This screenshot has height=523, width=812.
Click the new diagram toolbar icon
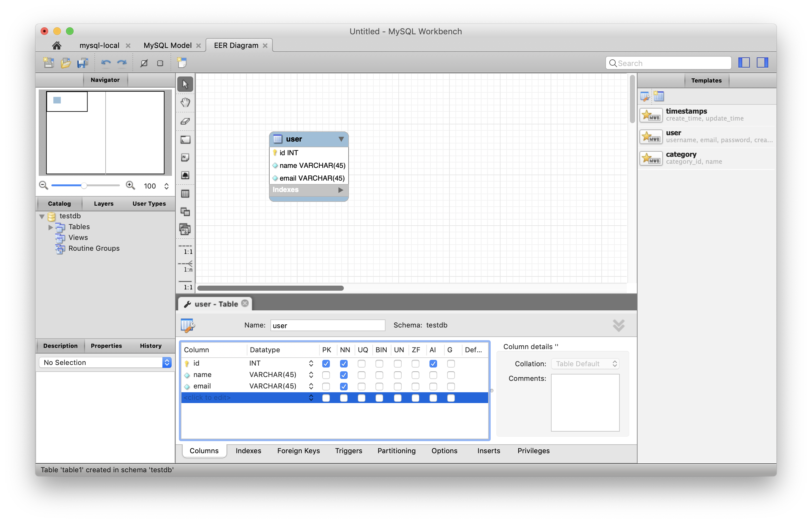pos(182,63)
